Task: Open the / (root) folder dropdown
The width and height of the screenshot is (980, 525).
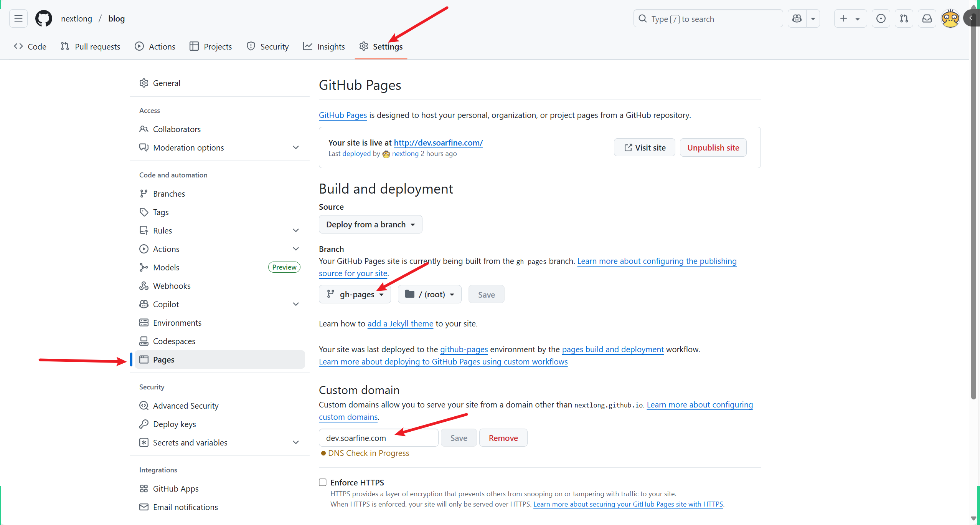Action: (429, 295)
